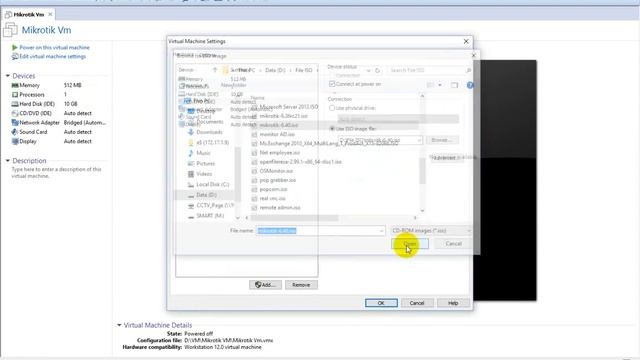Image resolution: width=640 pixels, height=360 pixels.
Task: Click the Hard Disk (IDE) icon in the main window
Action: click(x=15, y=104)
